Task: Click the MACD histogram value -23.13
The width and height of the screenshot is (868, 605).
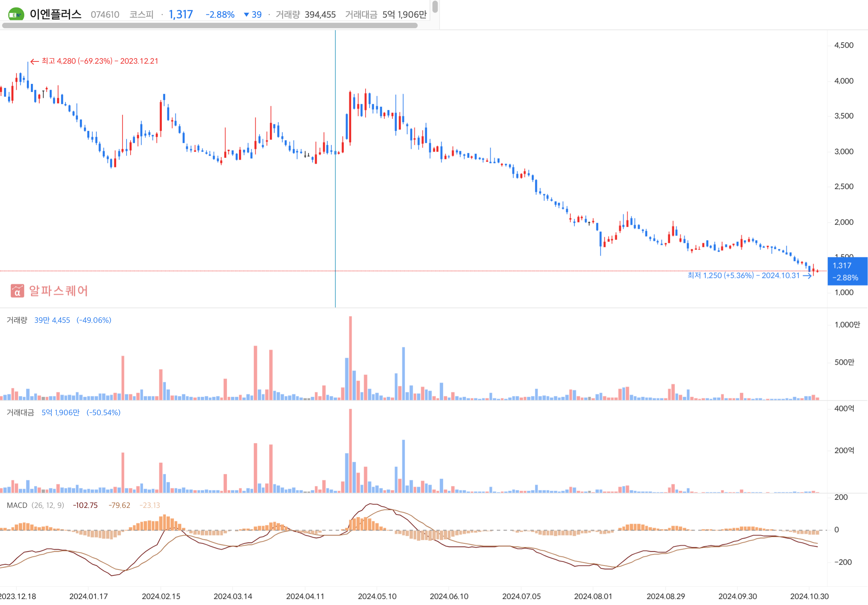Action: (150, 505)
